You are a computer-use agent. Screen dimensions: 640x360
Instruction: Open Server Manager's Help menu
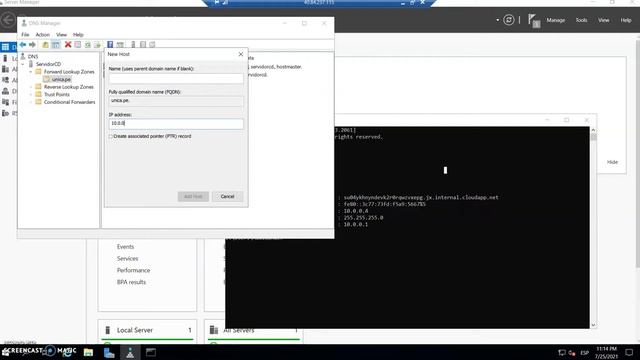pos(626,20)
